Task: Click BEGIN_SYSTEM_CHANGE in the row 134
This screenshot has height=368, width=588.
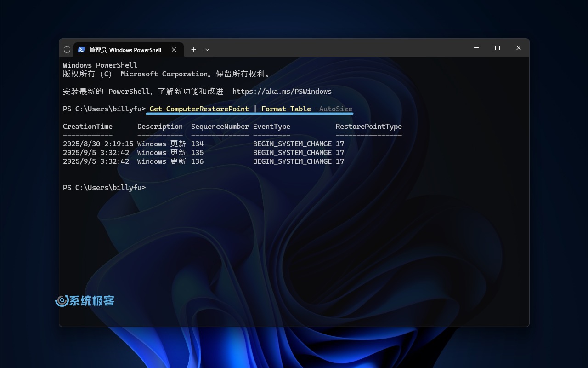Action: pos(292,144)
